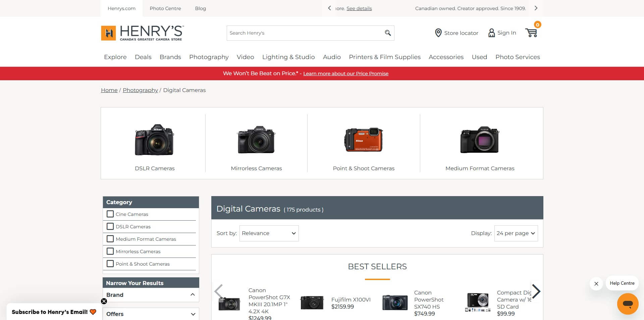
Task: Open the Deals menu
Action: coord(143,57)
